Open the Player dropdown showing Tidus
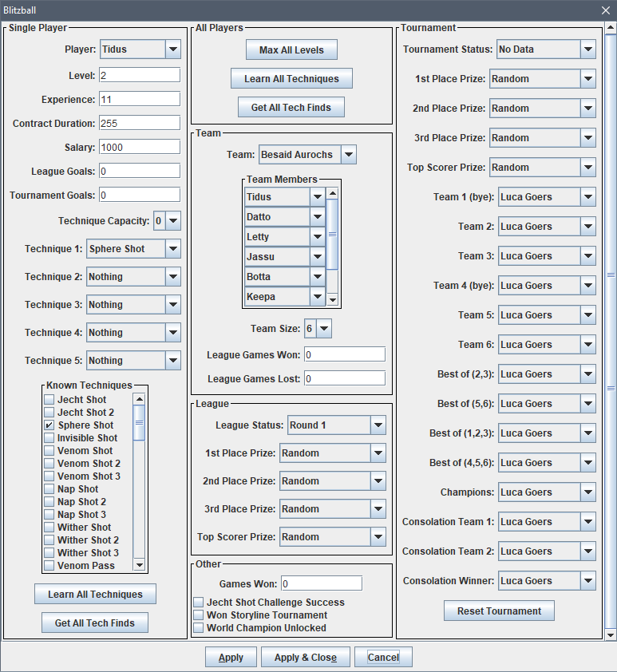 pyautogui.click(x=140, y=49)
